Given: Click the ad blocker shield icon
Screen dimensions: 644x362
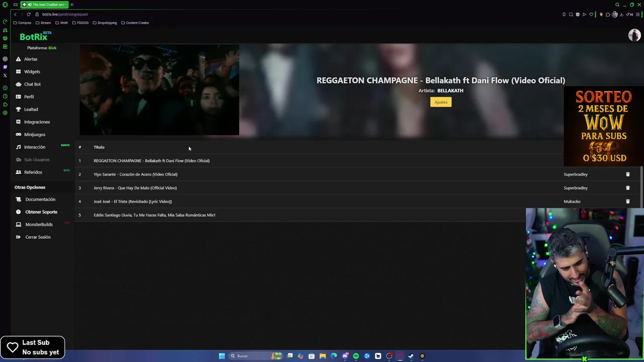Looking at the screenshot, I should 578,15.
